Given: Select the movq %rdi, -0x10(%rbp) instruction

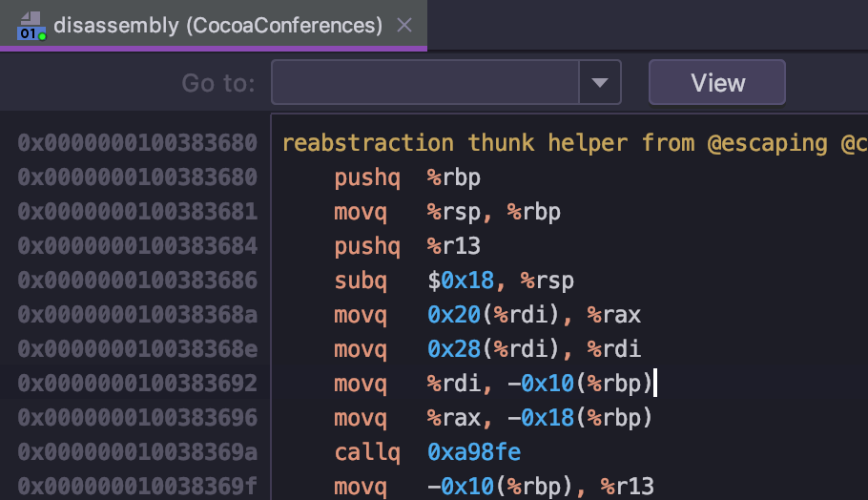Looking at the screenshot, I should pyautogui.click(x=494, y=384).
